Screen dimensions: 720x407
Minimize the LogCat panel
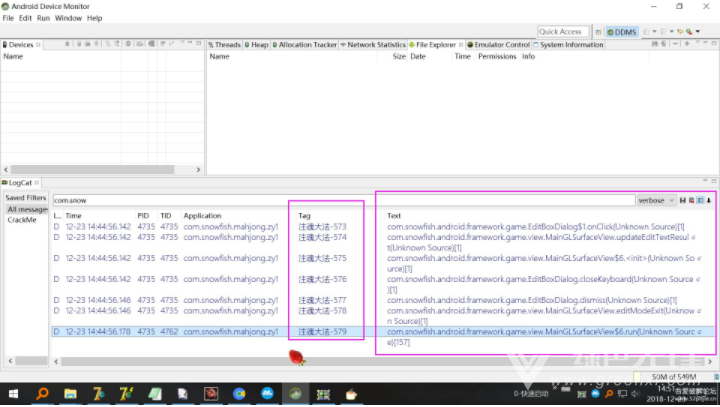coord(705,181)
